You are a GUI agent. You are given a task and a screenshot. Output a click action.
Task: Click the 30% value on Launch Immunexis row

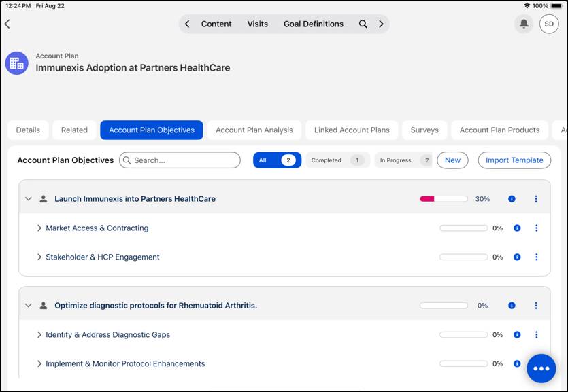482,199
